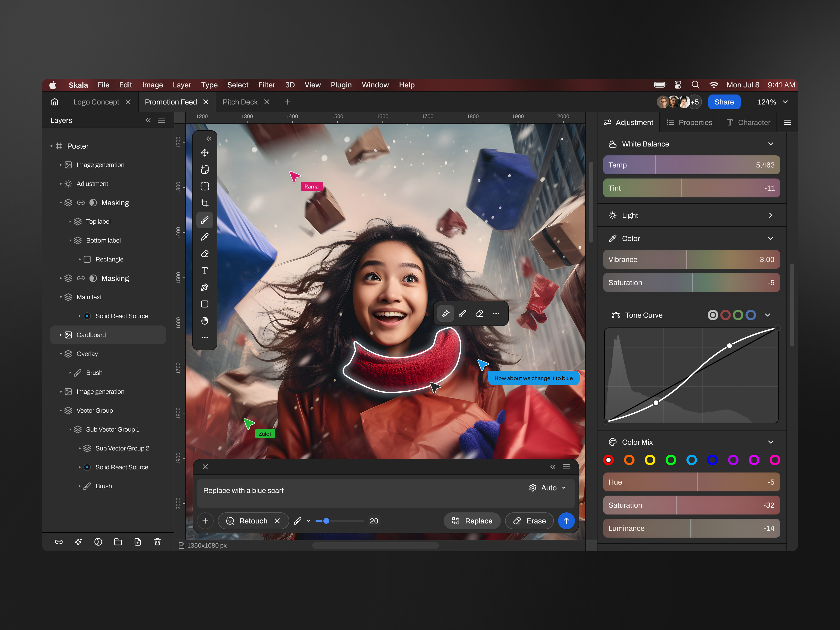
Task: Select the Hand tool
Action: pos(205,321)
